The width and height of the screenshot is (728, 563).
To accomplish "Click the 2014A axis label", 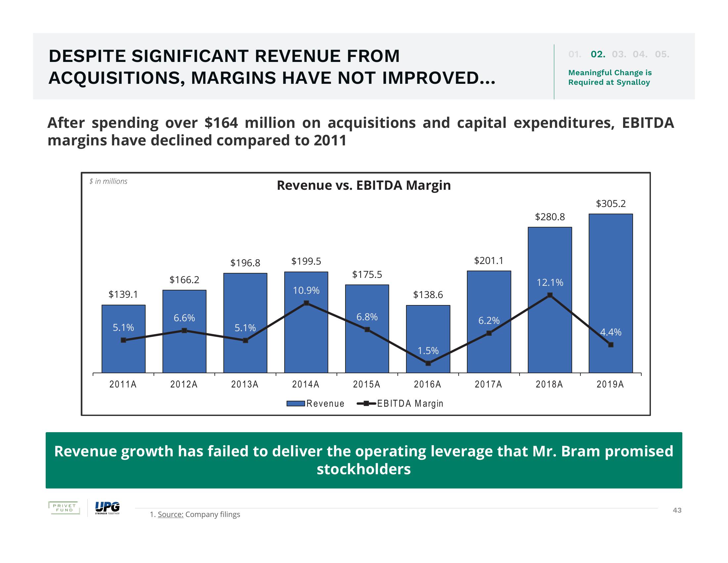I will (306, 384).
